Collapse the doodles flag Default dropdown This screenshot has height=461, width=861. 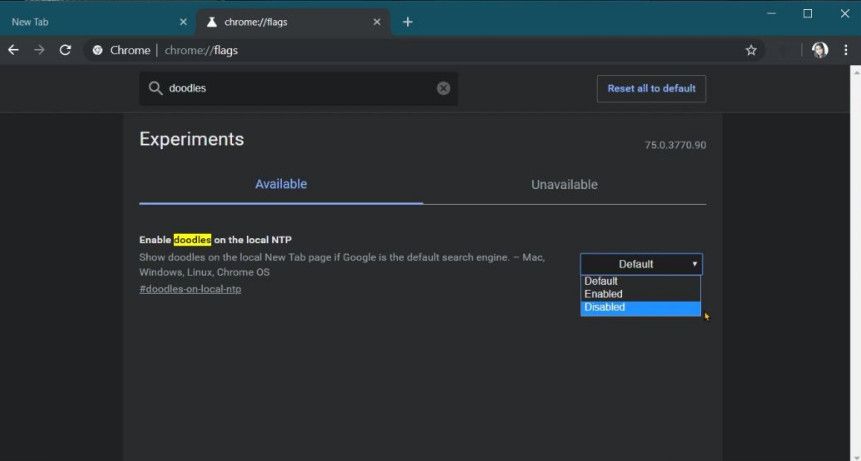641,264
